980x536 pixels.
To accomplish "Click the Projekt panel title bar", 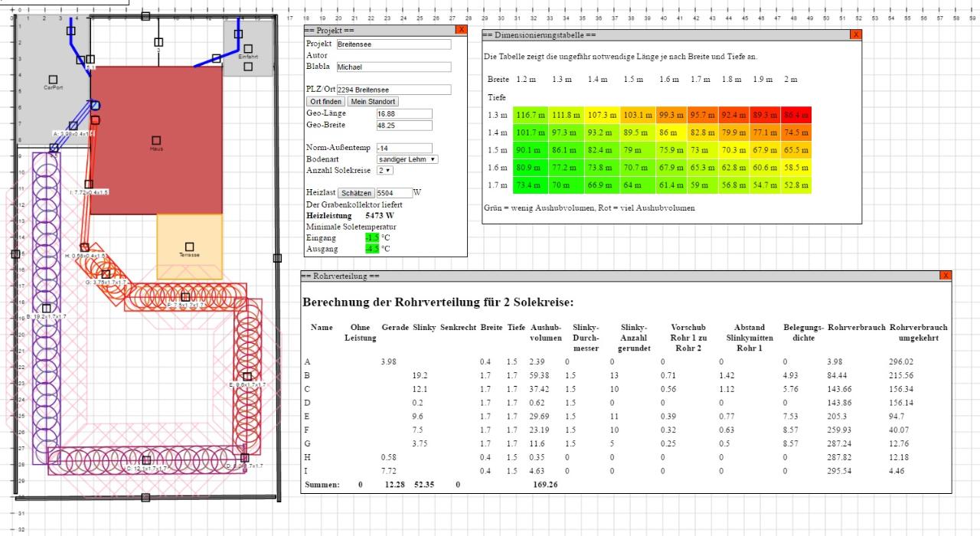I will coord(379,29).
